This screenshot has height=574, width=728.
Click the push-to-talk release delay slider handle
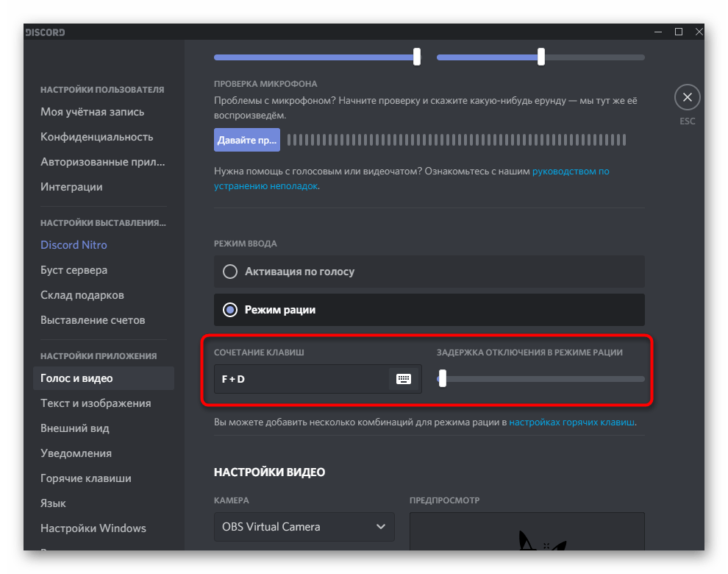click(x=443, y=378)
